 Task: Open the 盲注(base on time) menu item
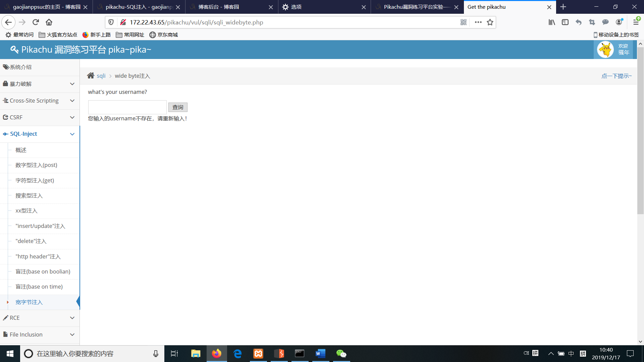coord(39,287)
